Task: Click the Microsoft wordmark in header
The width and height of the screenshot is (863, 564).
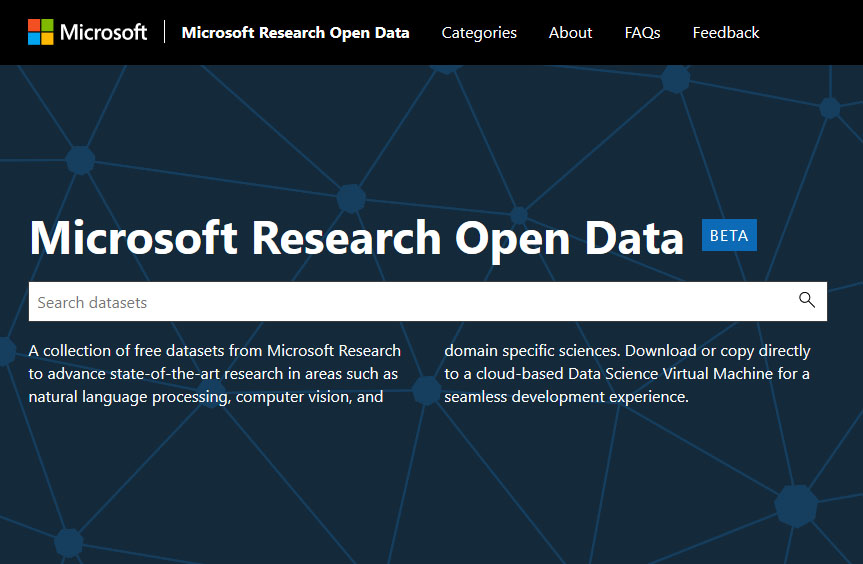Action: [103, 32]
